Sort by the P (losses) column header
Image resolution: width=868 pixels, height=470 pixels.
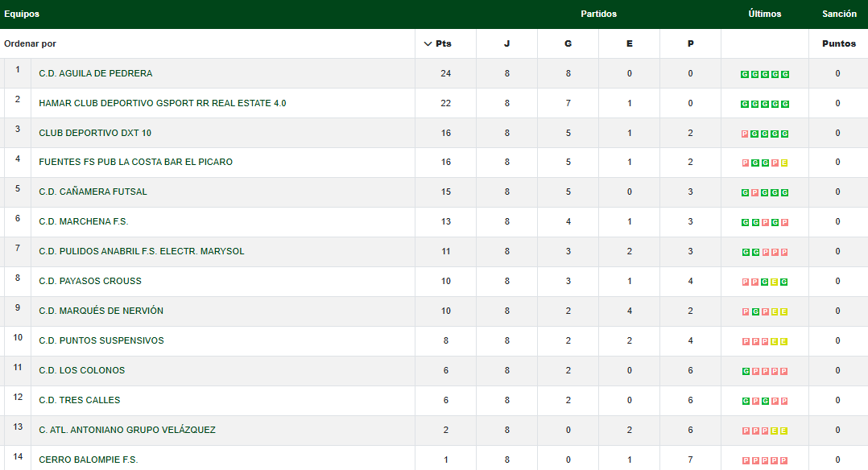tap(690, 43)
